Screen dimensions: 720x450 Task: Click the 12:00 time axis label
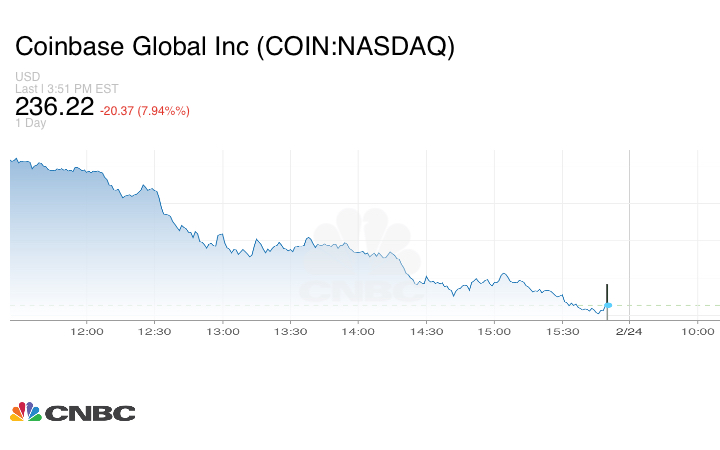(87, 331)
